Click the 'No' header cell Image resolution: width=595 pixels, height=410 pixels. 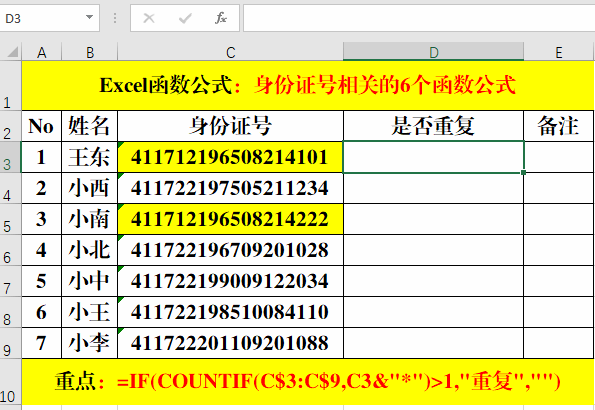click(42, 126)
